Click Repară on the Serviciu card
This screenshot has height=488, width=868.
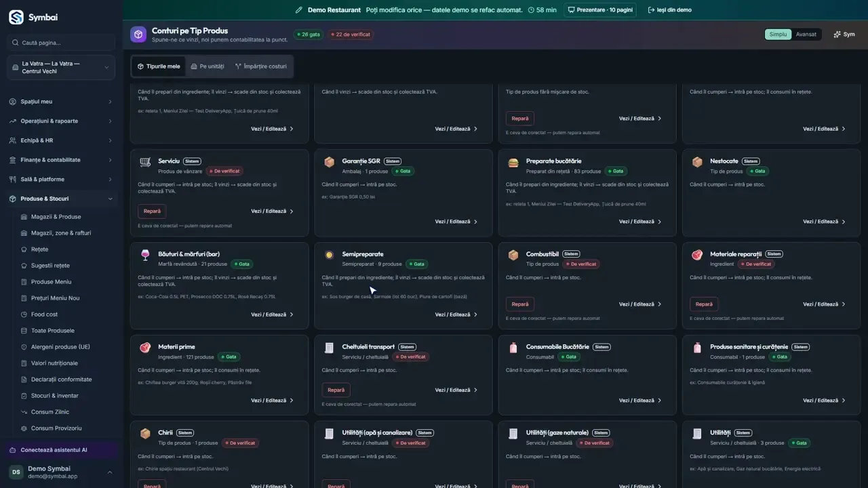coord(152,211)
